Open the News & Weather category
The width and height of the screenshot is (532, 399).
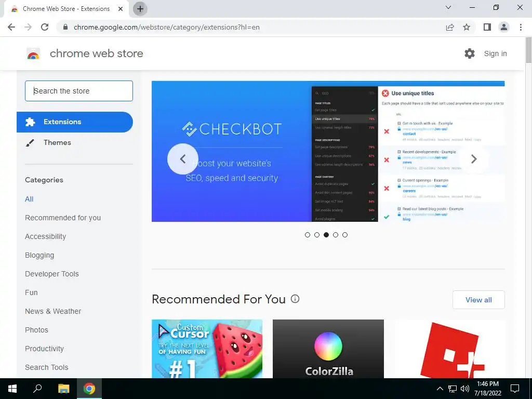tap(53, 311)
